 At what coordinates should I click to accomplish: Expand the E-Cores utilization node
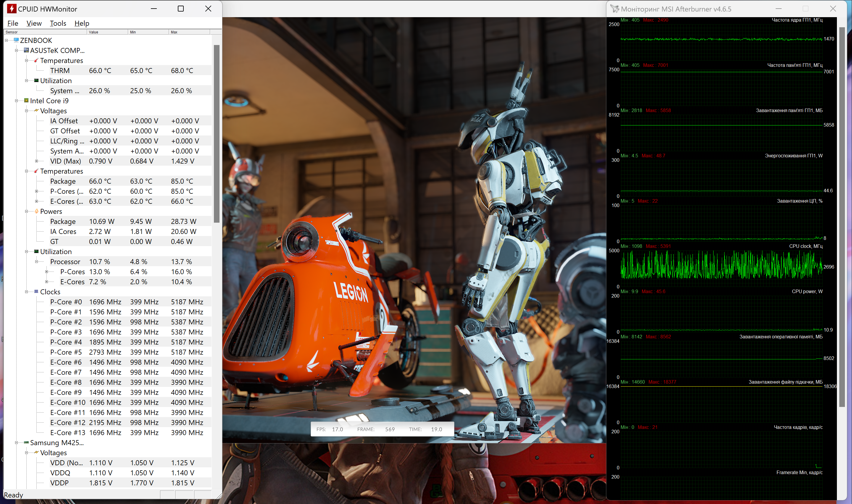point(47,282)
